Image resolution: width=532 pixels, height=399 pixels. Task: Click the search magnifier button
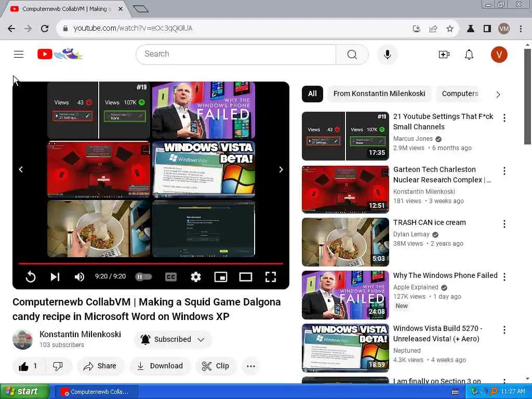[352, 54]
